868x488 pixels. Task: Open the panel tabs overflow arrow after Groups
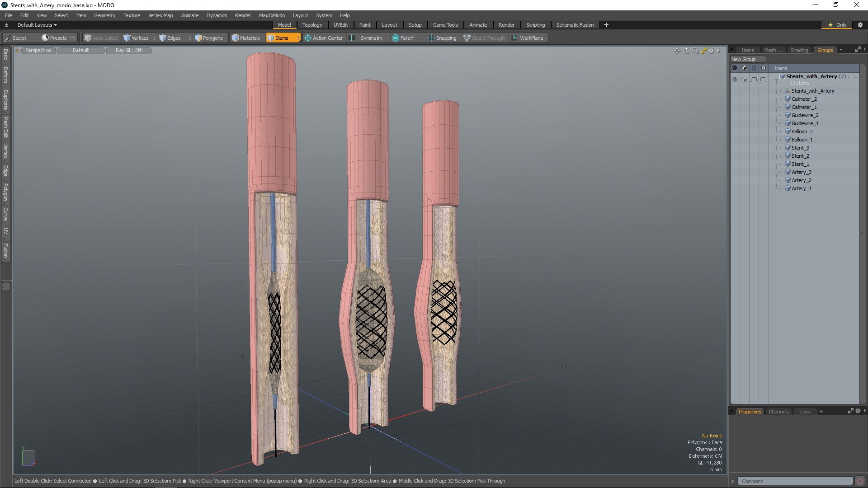[x=841, y=50]
